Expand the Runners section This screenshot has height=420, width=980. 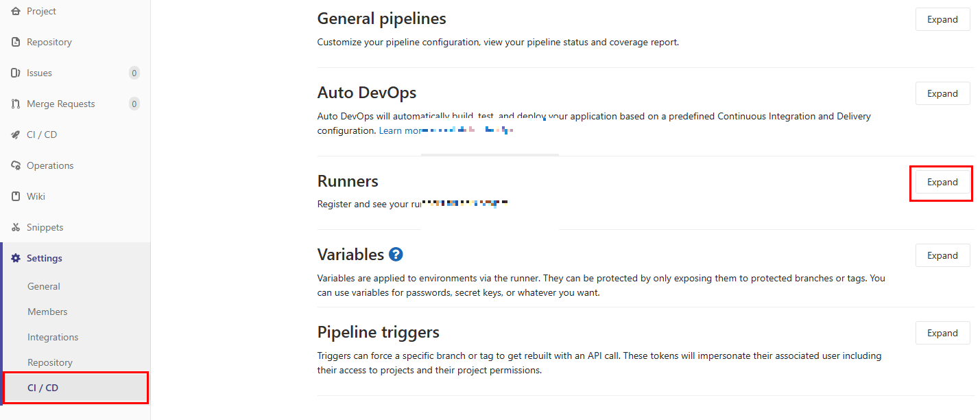tap(942, 182)
